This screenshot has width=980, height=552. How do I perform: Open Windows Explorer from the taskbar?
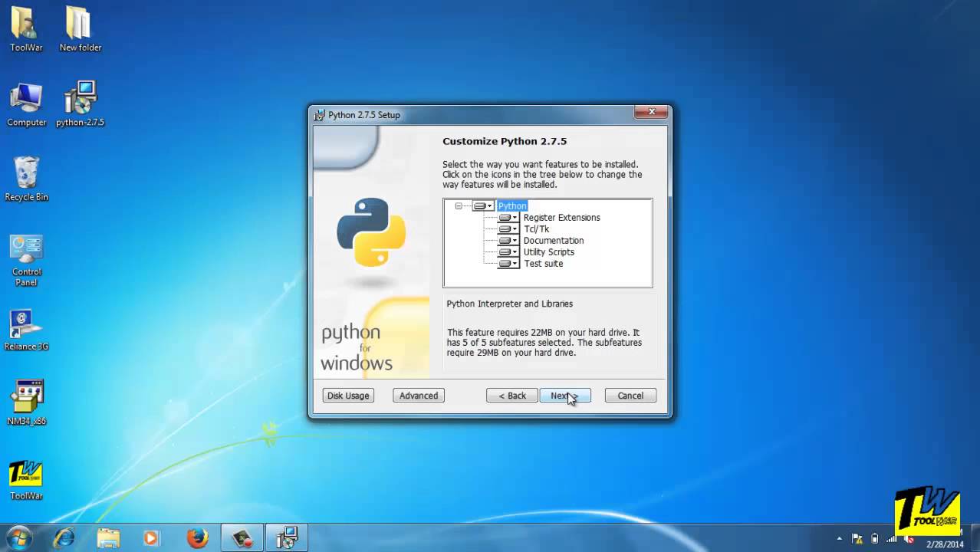point(108,537)
